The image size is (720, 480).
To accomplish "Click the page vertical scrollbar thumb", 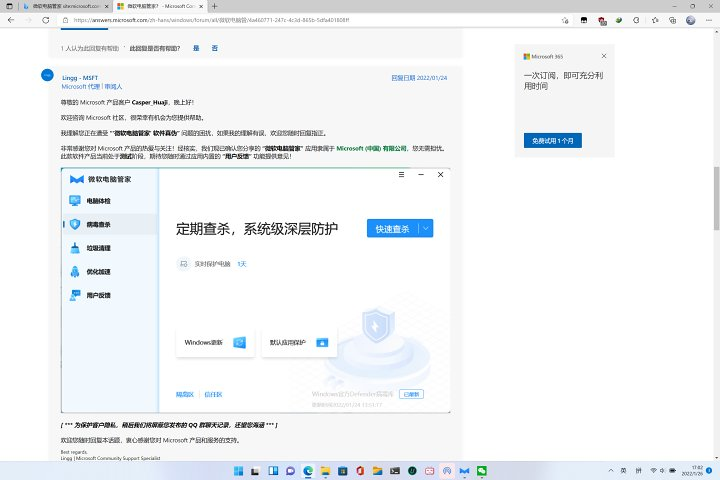I will click(716, 198).
